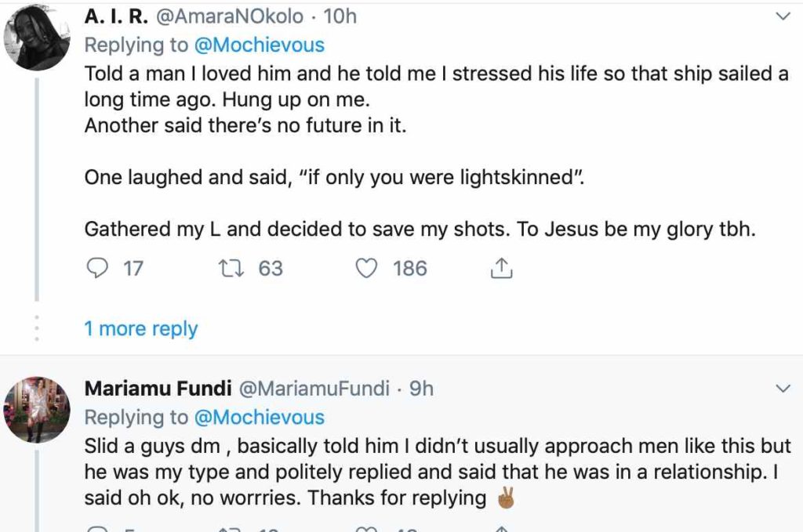This screenshot has height=532, width=803.
Task: Like the tweet with 186 likes
Action: click(x=368, y=269)
